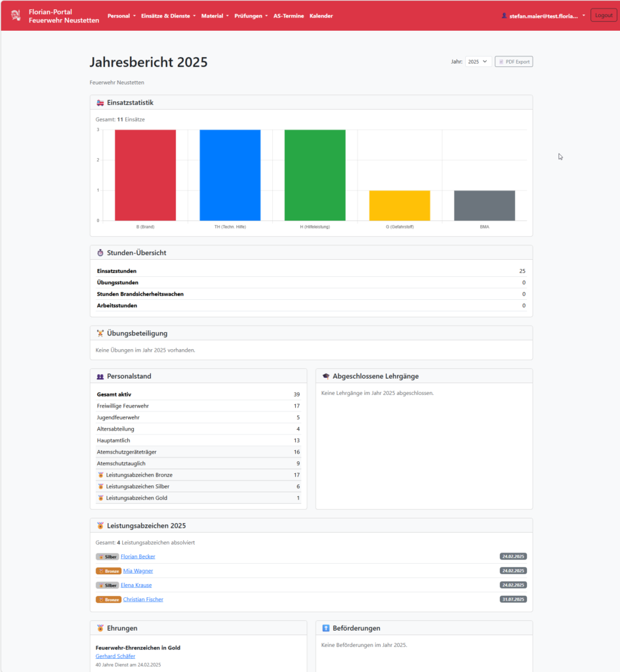Click the graduation cap icon beside Abgeschlossene Lehrgänge
The image size is (620, 672).
click(326, 377)
